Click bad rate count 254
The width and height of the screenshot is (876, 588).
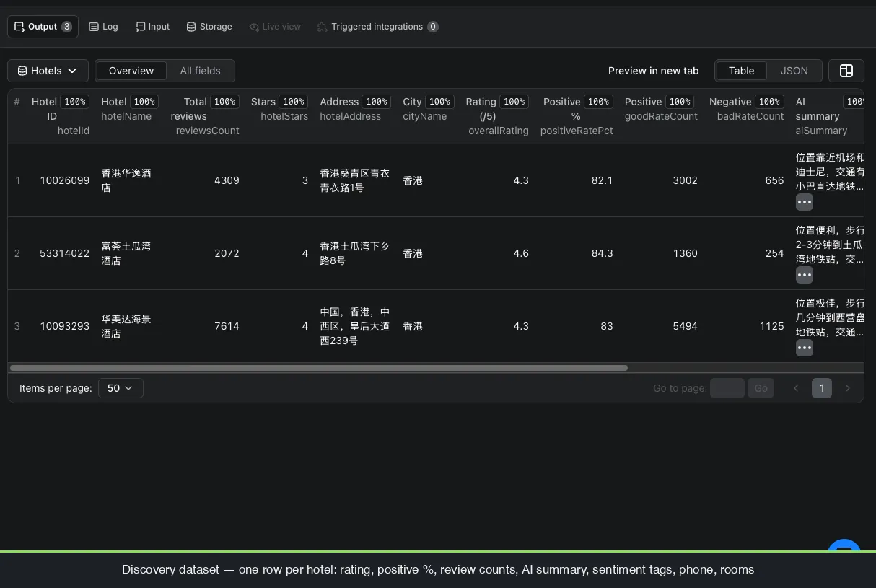click(774, 253)
